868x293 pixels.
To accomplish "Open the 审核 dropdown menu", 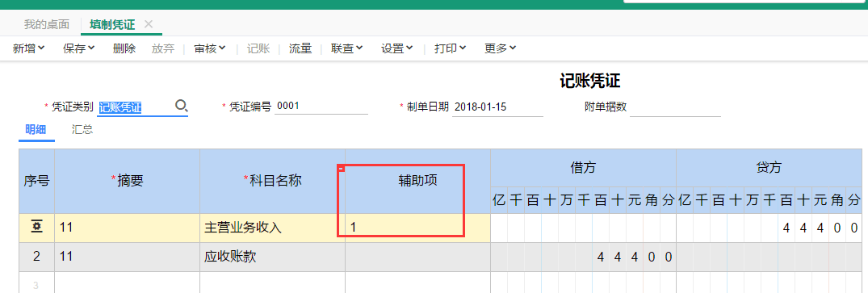I will pos(210,48).
